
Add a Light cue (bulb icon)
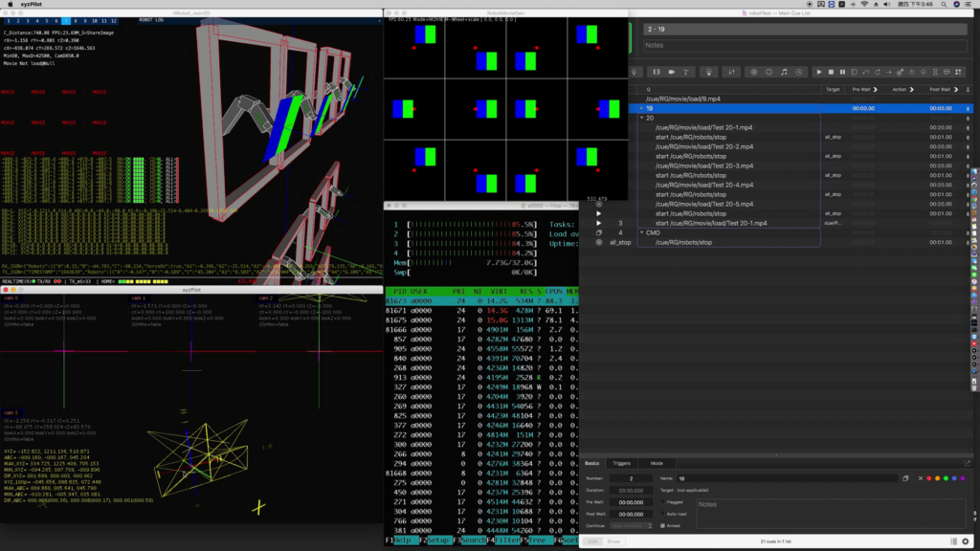tap(709, 72)
